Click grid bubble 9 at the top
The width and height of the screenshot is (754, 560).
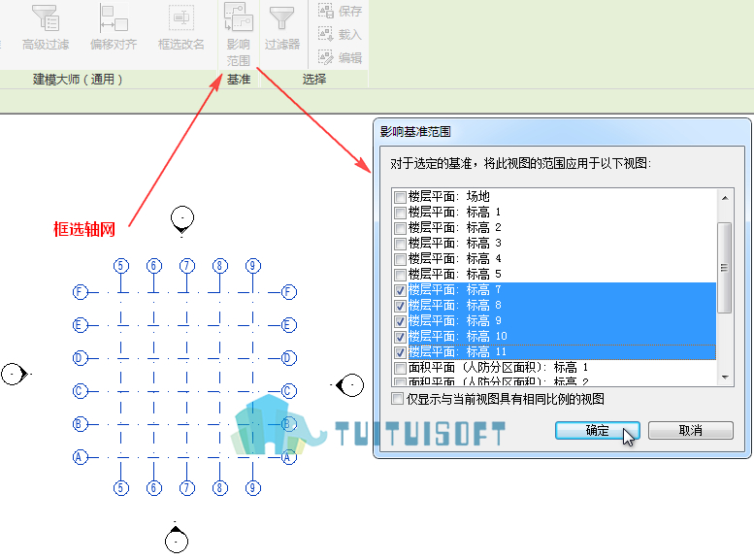(x=253, y=266)
